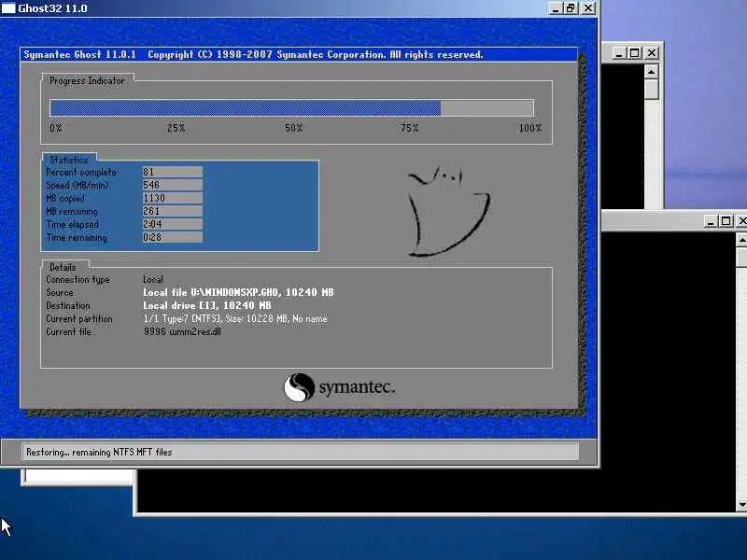This screenshot has height=560, width=747.
Task: Click the Source Local file WINDOWSXP.GHO text
Action: (238, 292)
